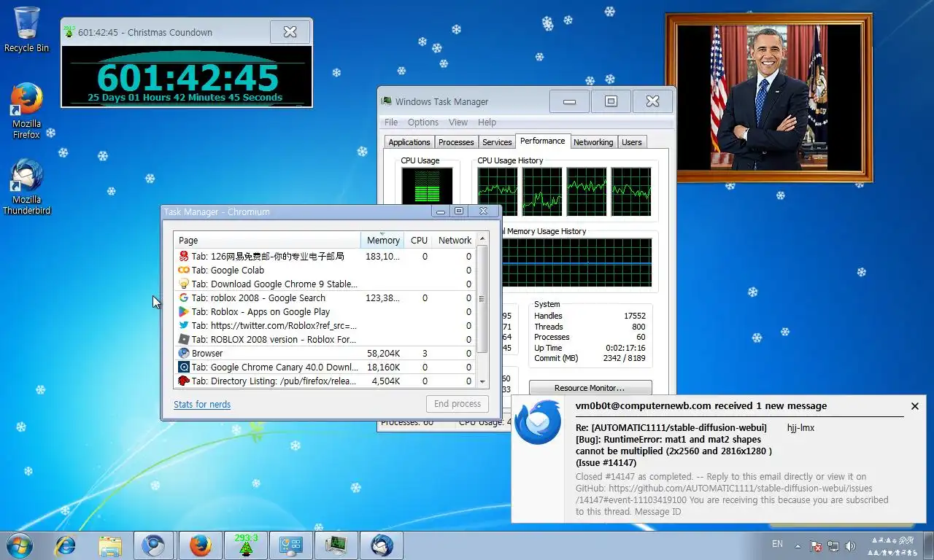Switch to the Users tab
Screen dimensions: 934x560
coord(632,142)
